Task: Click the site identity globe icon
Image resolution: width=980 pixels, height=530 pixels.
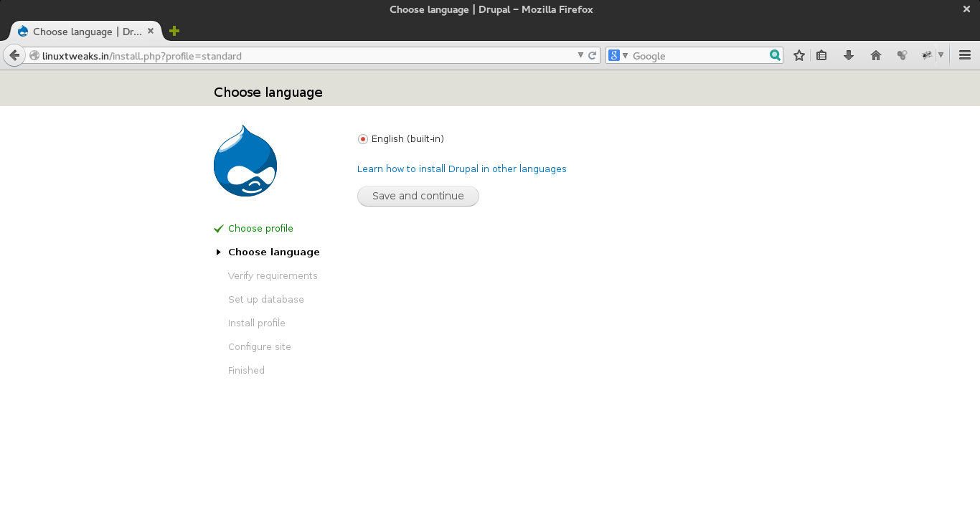Action: [x=34, y=55]
